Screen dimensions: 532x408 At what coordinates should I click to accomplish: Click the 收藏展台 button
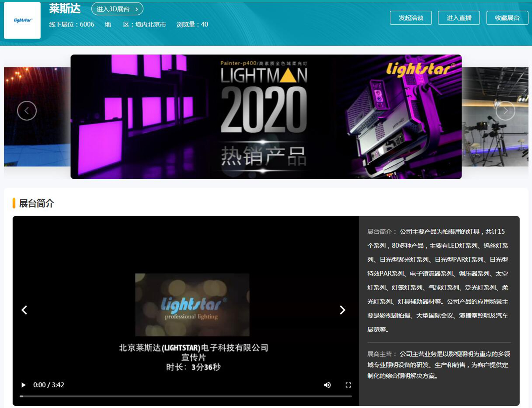tap(507, 18)
